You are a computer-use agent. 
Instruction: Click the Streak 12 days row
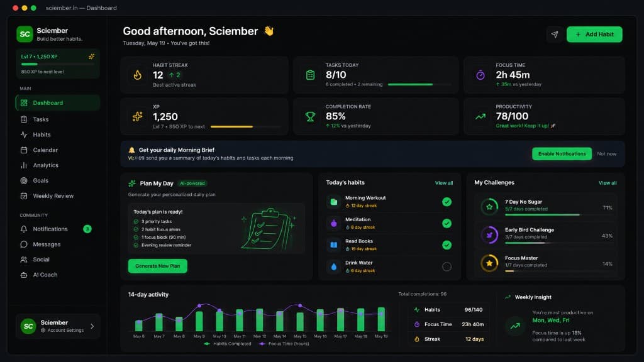450,339
